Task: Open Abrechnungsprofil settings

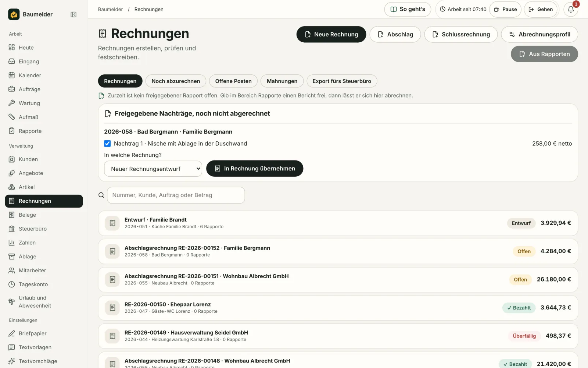Action: click(539, 34)
